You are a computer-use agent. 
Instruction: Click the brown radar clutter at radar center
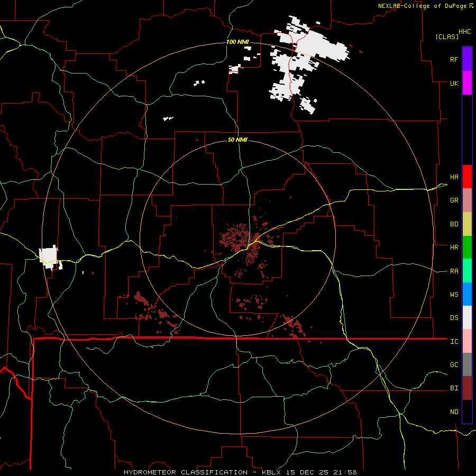point(243,240)
